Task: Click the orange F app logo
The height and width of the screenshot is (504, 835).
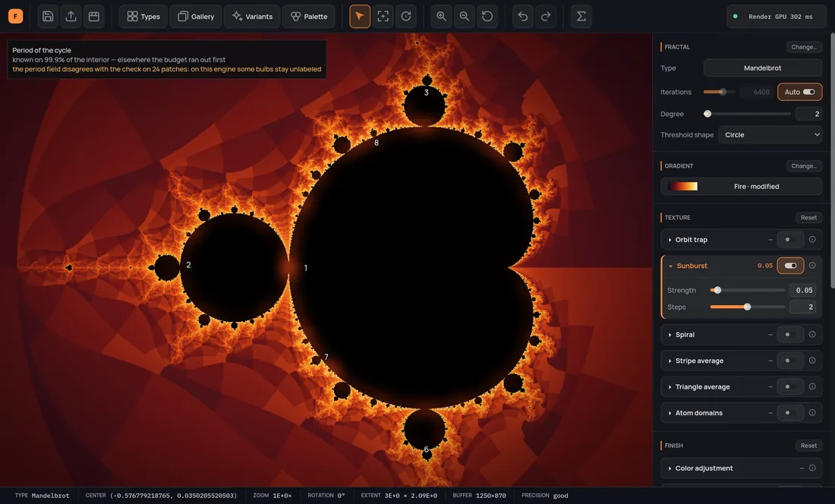Action: 15,17
